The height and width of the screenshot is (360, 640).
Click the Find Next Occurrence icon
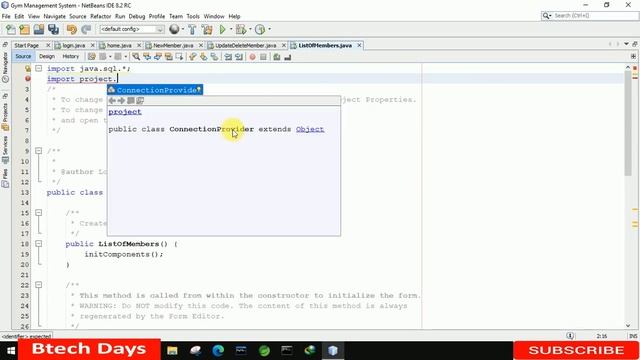point(158,57)
